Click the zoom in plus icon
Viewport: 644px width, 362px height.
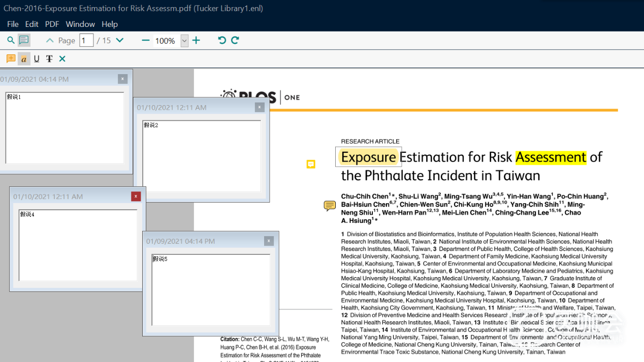point(196,41)
